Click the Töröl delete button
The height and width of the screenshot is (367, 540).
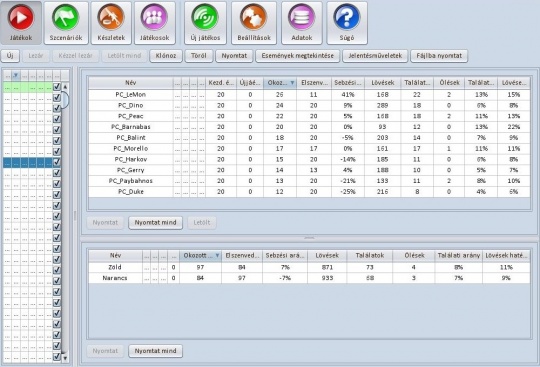tap(199, 56)
